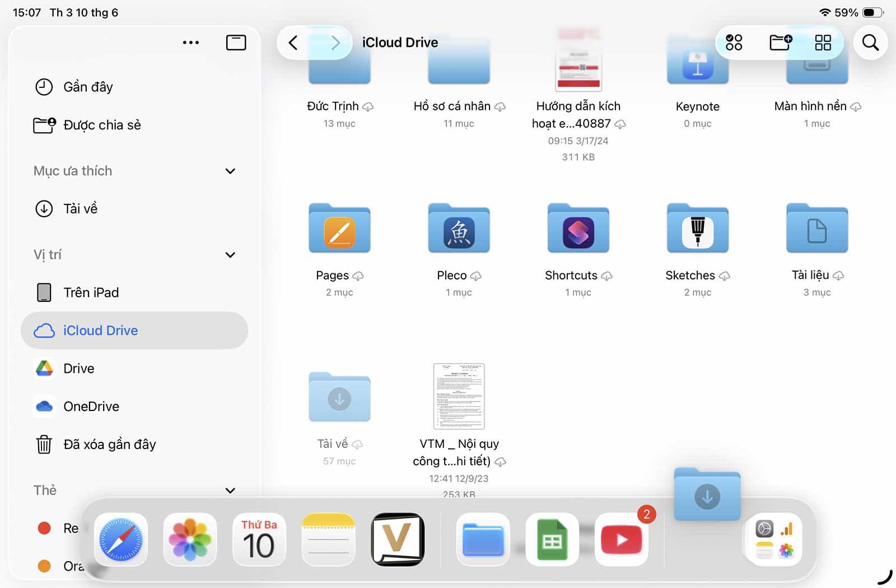Viewport: 896px width, 588px height.
Task: Collapse the Vị trí section
Action: click(230, 255)
